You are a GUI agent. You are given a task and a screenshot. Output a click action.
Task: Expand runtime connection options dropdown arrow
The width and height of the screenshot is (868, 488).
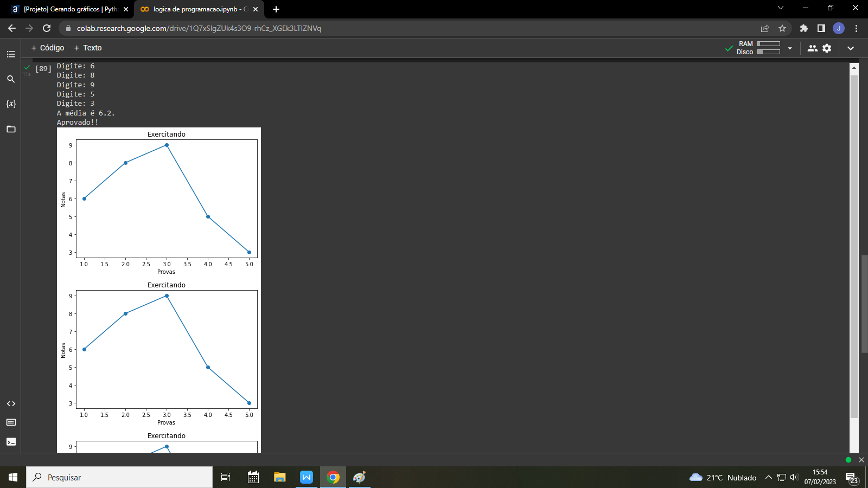(790, 48)
